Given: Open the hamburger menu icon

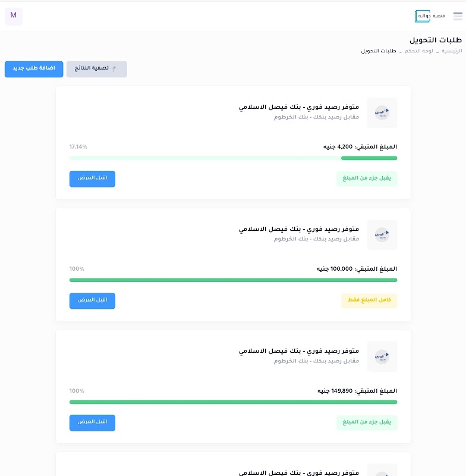Looking at the screenshot, I should tap(458, 16).
